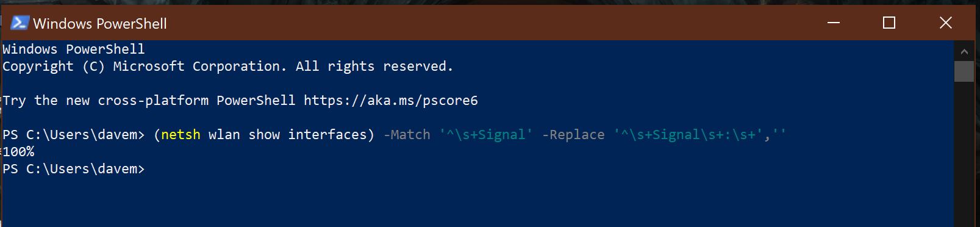The width and height of the screenshot is (980, 227).
Task: Minimize the Windows PowerShell window
Action: pyautogui.click(x=834, y=23)
